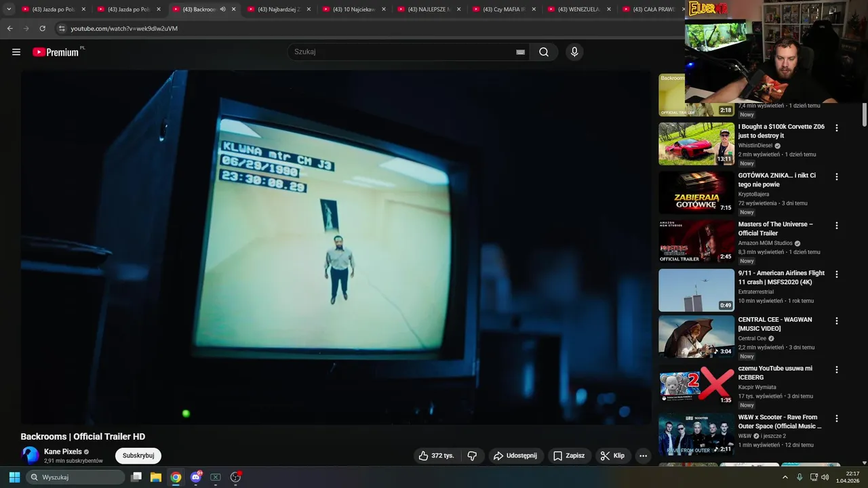Open the on-screen keyboard in search box
The height and width of the screenshot is (488, 868).
(520, 52)
